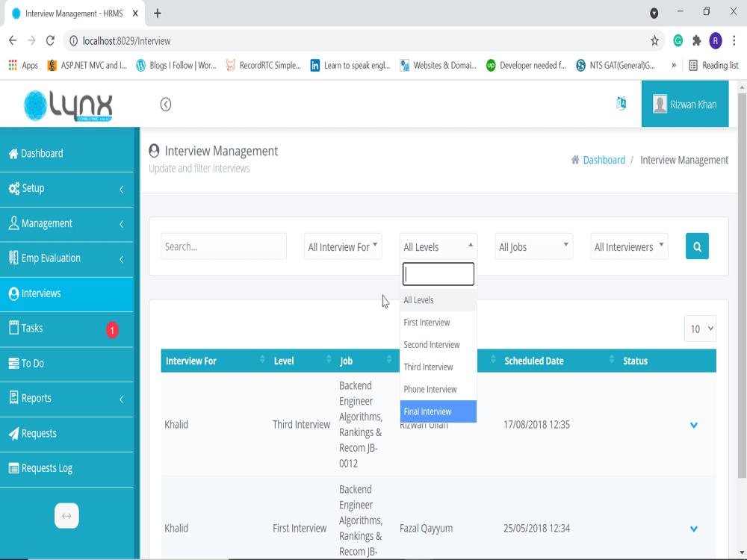Close the All Levels dropdown
Viewport: 747px width, 560px height.
tap(438, 246)
